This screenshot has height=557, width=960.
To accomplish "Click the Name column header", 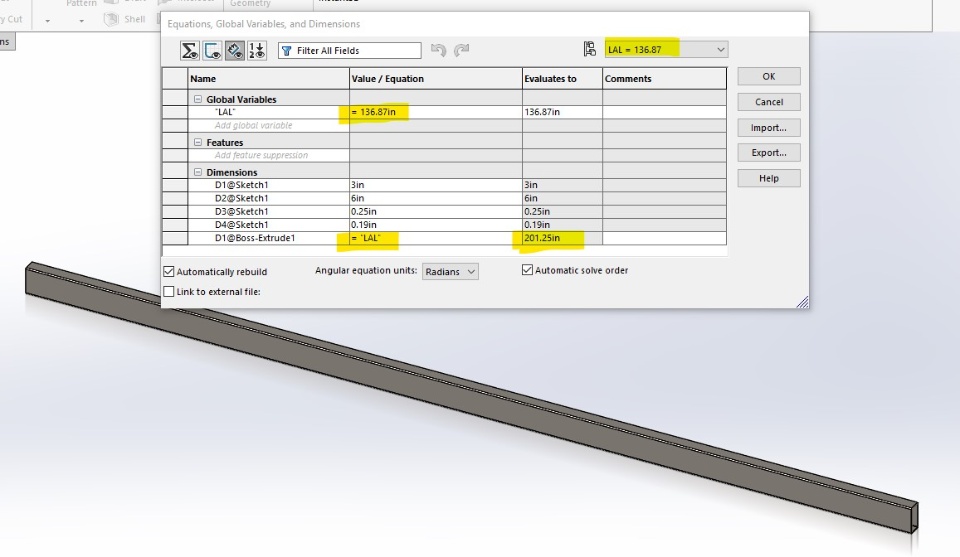I will point(268,78).
